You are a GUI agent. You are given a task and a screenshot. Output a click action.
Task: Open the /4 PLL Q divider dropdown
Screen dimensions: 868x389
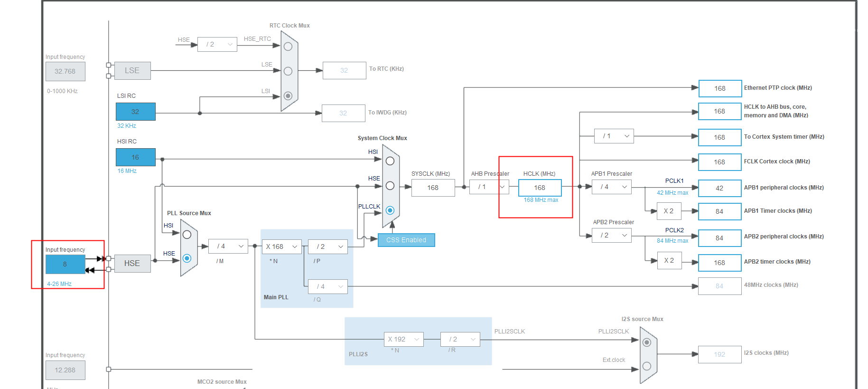tap(328, 286)
